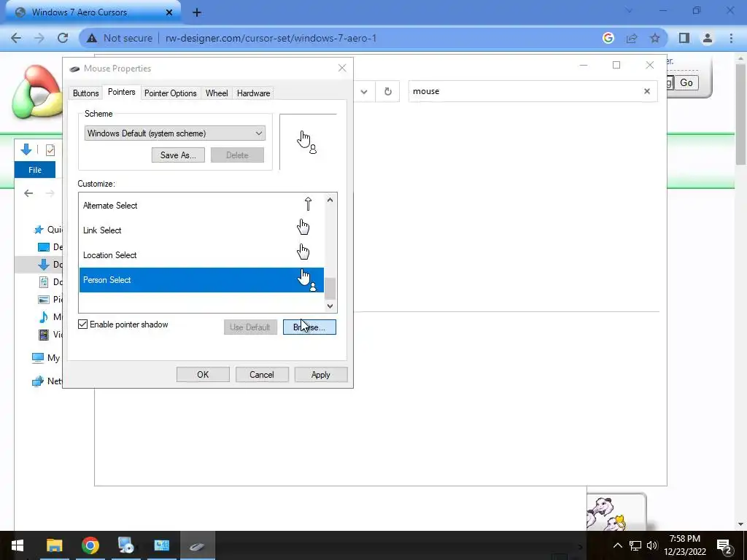Show hidden system tray icons

(617, 545)
